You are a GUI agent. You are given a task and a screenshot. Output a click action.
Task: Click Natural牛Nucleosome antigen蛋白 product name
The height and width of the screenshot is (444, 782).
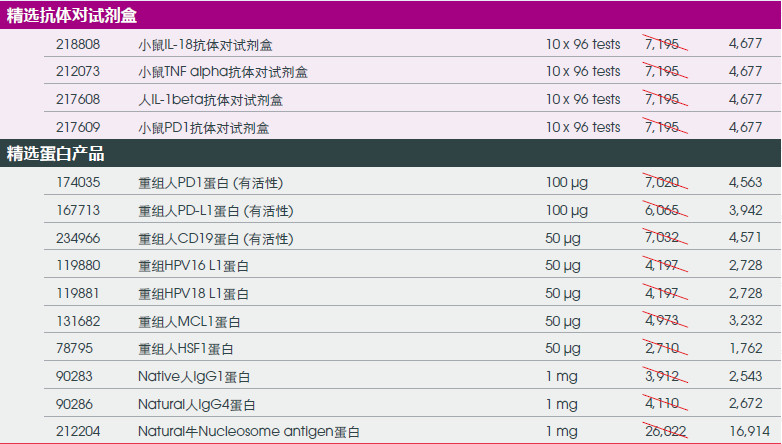[x=249, y=432]
